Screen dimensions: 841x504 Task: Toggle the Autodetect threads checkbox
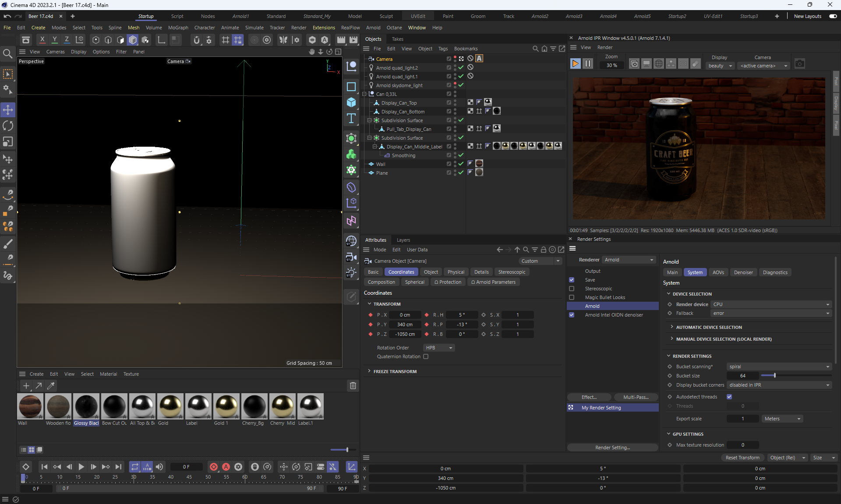pyautogui.click(x=729, y=397)
